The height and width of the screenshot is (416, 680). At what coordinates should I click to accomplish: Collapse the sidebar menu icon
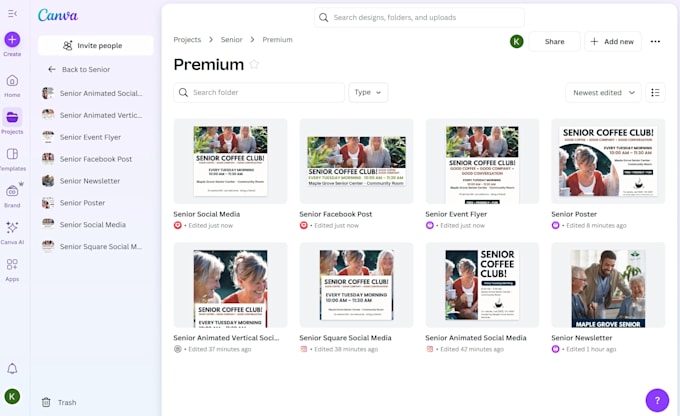pos(12,14)
